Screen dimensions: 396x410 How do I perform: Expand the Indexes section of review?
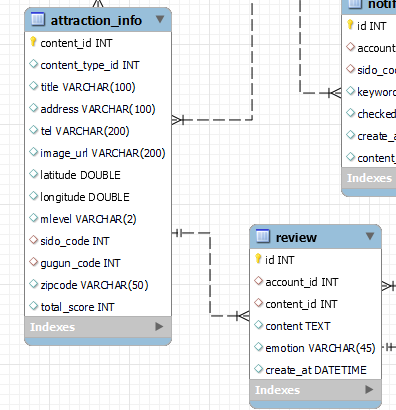[x=369, y=389]
